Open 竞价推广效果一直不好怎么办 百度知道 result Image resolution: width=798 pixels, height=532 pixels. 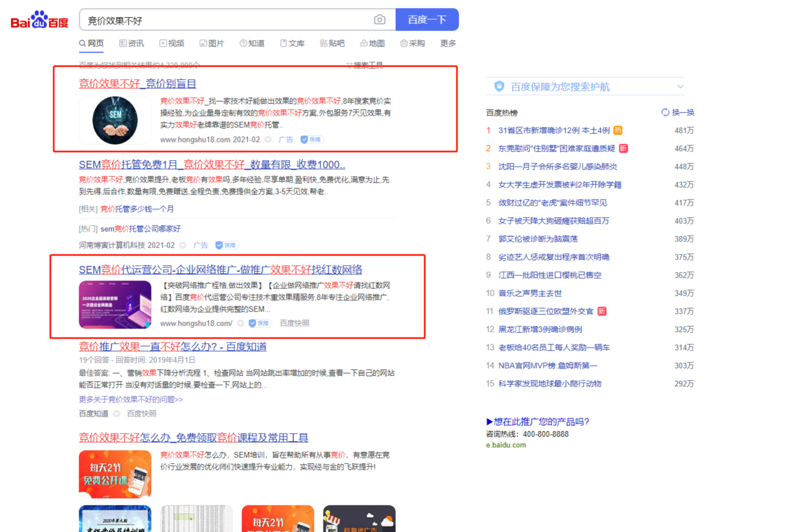coord(172,347)
